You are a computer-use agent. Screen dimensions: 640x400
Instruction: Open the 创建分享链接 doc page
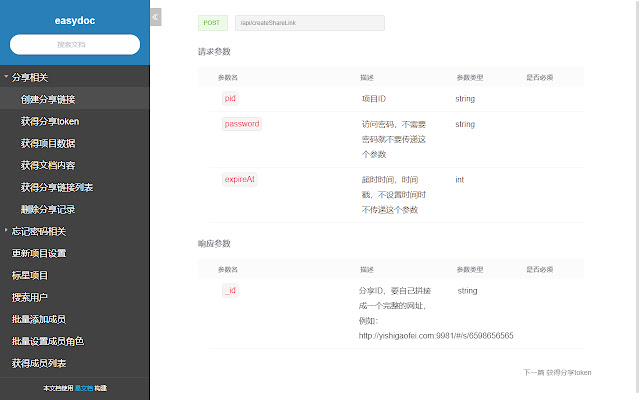tap(48, 99)
